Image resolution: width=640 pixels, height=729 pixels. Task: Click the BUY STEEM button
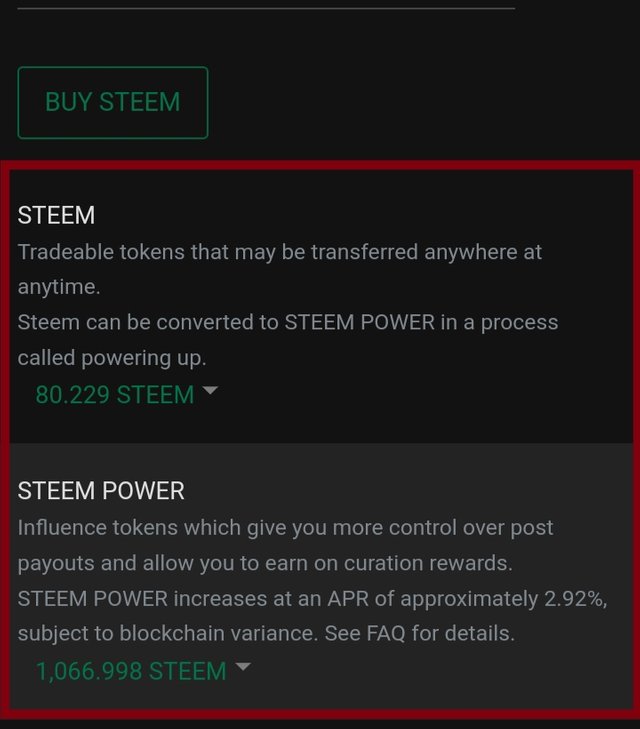pos(113,102)
